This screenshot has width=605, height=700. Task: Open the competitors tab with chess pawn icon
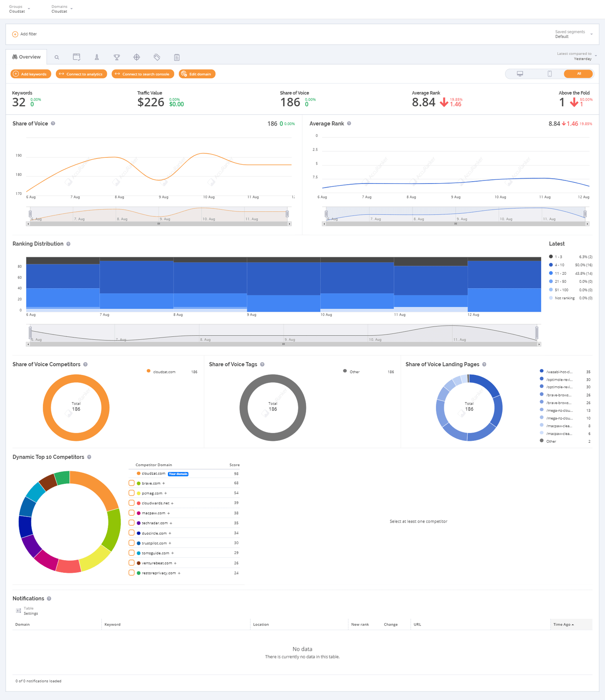pyautogui.click(x=97, y=57)
